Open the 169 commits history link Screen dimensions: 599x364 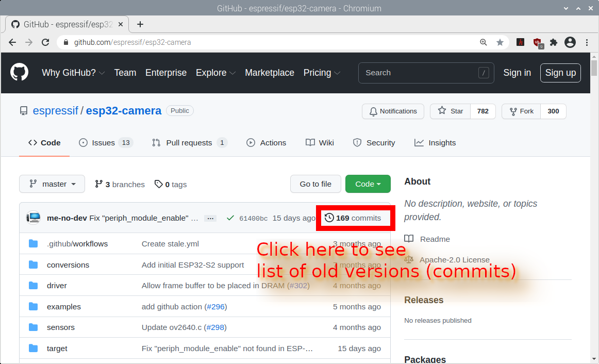(x=353, y=218)
